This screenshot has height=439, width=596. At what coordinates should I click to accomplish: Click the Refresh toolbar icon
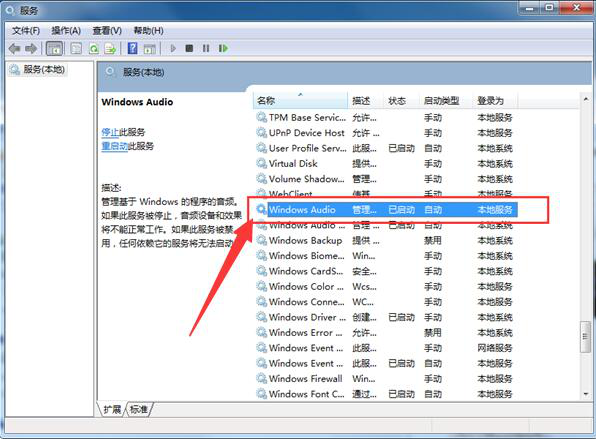(94, 48)
